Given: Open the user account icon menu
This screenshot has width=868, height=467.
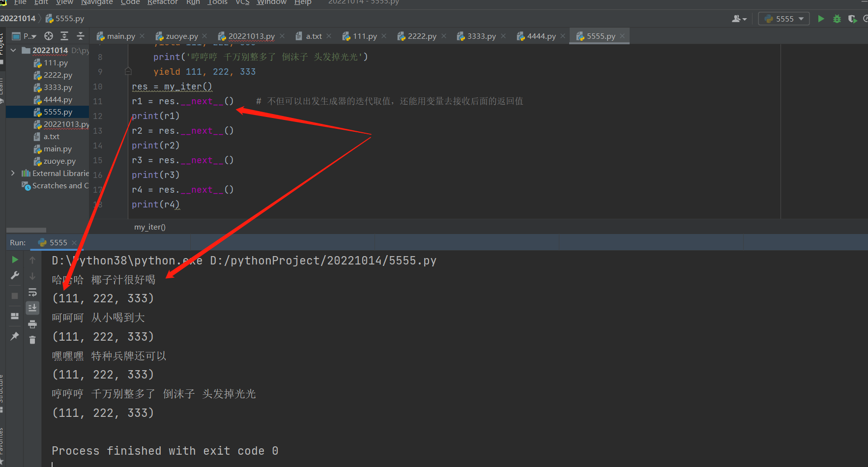Looking at the screenshot, I should 739,19.
